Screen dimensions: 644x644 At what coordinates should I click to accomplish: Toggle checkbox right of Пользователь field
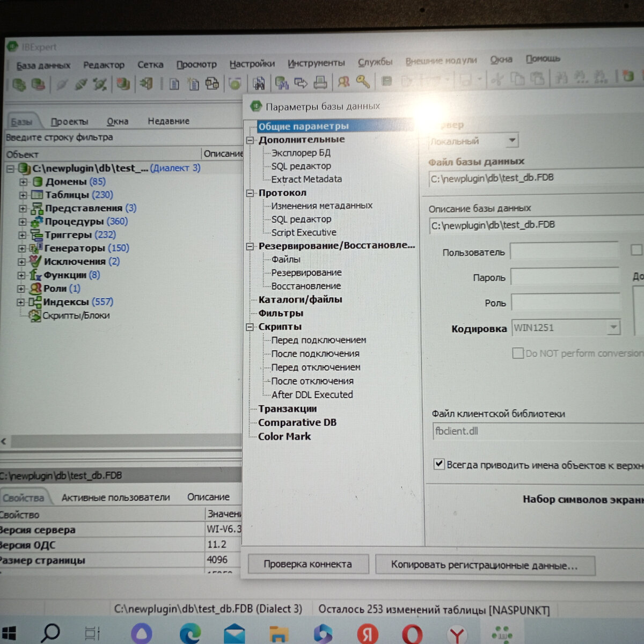point(636,250)
